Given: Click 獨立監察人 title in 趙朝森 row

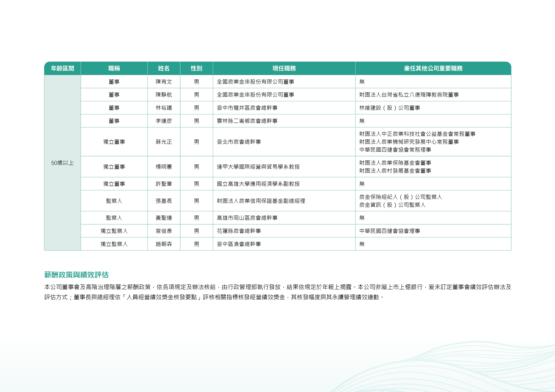Looking at the screenshot, I should (114, 244).
